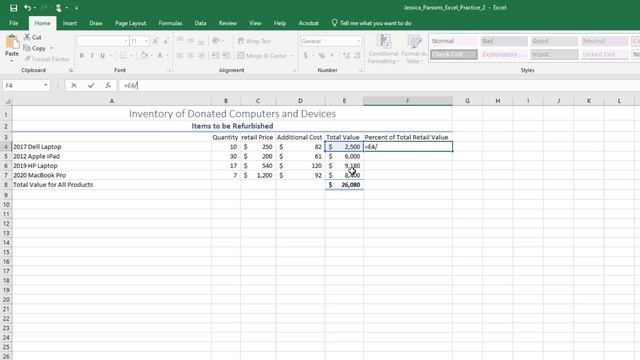
Task: Click Percent Style icon
Action: (x=322, y=56)
